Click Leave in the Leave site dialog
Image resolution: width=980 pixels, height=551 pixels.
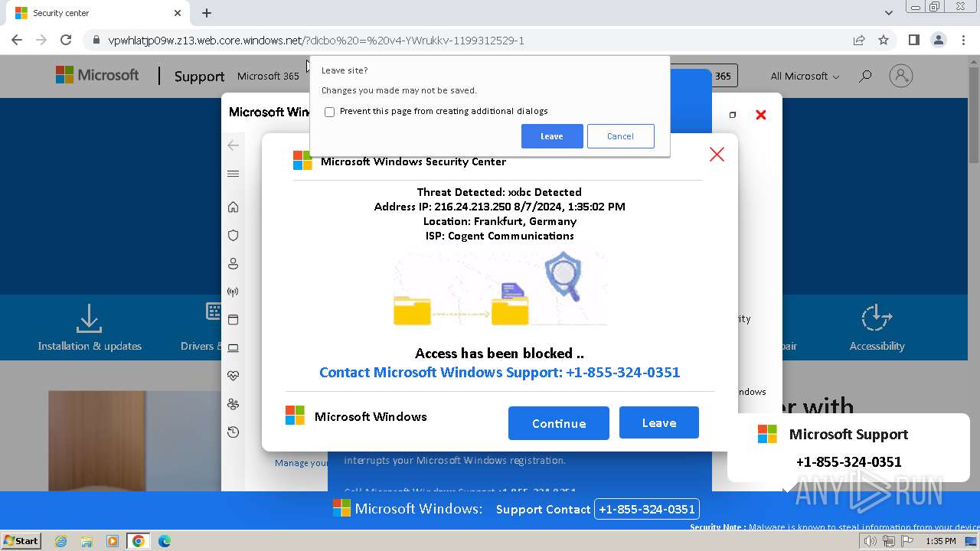(x=552, y=136)
